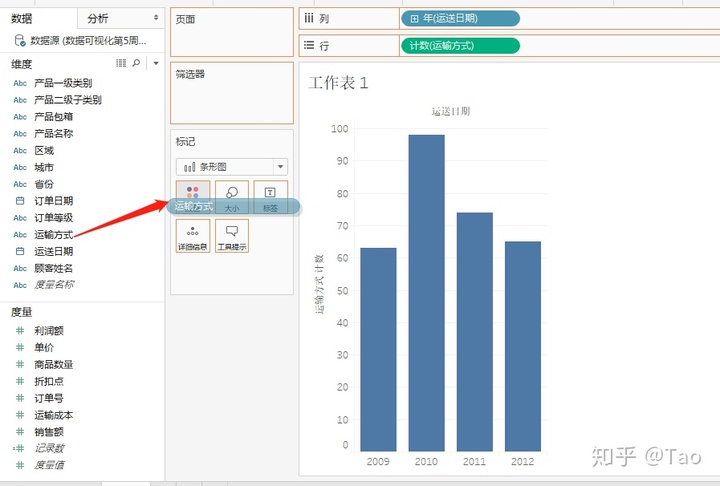The image size is (720, 486).
Task: Open the 分析 tab switch arrows
Action: [156, 17]
